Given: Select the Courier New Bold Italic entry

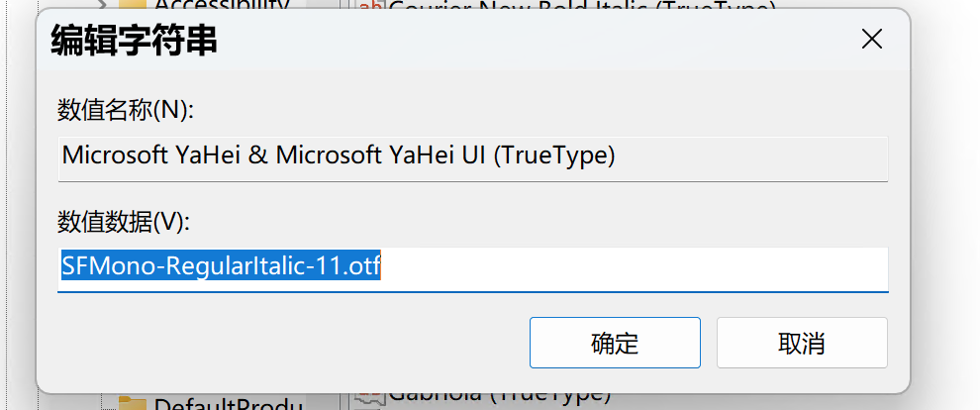Looking at the screenshot, I should [x=582, y=4].
